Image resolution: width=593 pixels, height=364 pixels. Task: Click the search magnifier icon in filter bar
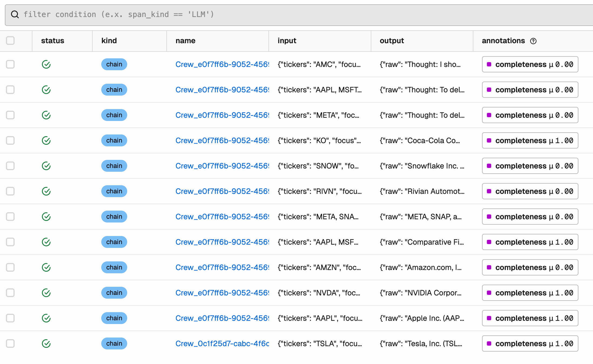[x=15, y=15]
